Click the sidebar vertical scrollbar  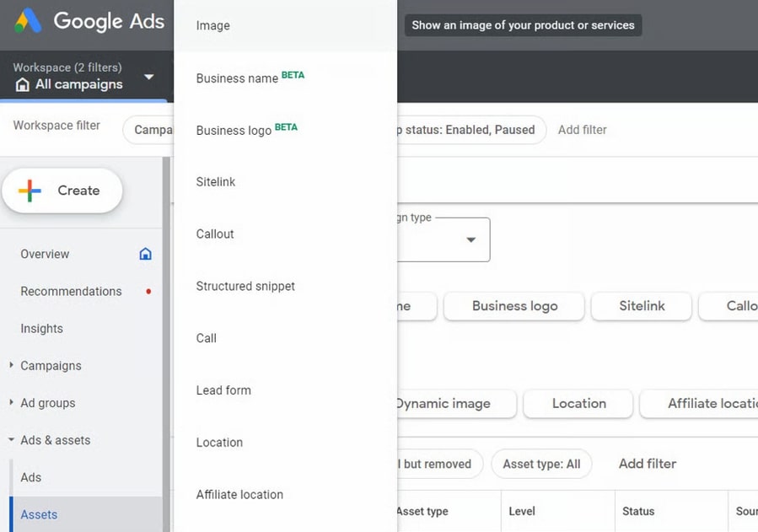coord(166,344)
